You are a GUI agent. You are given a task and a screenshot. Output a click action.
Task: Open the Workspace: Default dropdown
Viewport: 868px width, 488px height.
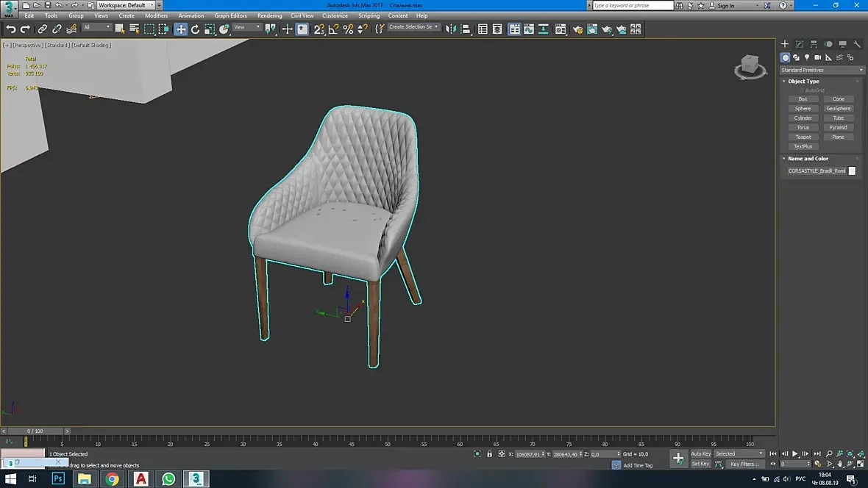(x=125, y=5)
